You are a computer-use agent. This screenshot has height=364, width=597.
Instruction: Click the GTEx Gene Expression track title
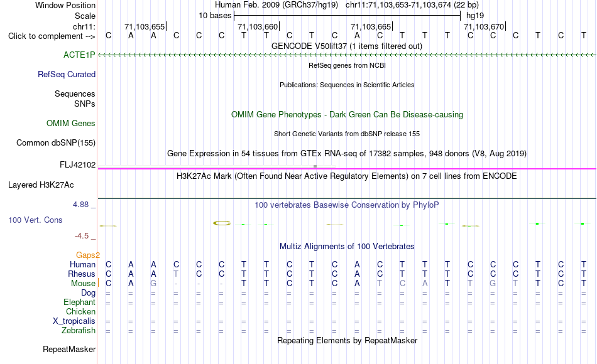click(347, 153)
